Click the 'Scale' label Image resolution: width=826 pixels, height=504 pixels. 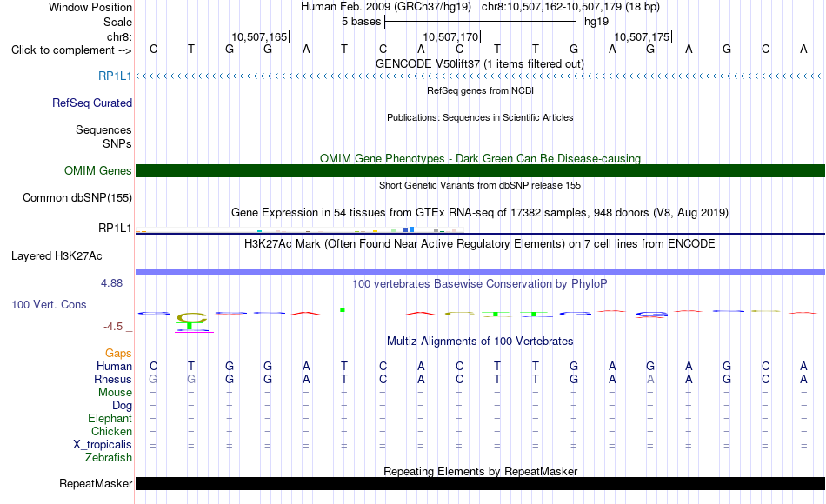tap(117, 22)
